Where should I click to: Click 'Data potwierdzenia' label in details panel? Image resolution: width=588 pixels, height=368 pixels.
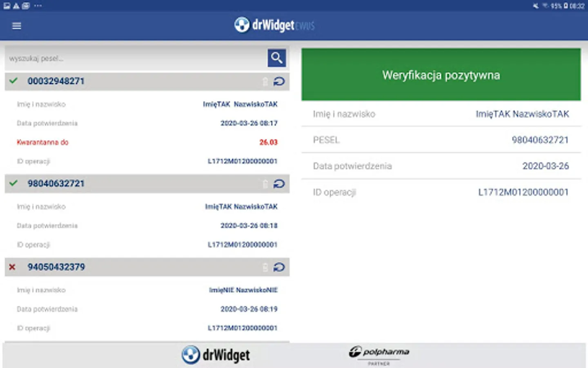point(352,166)
